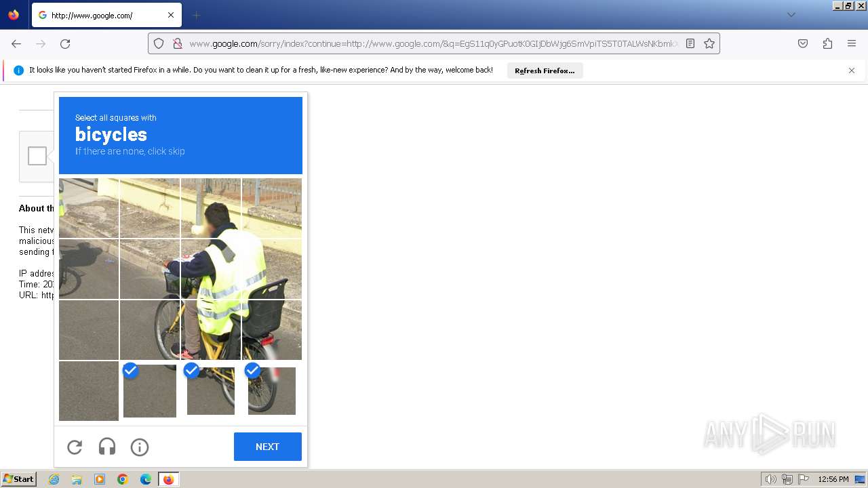Open tracking protection shield panel
The width and height of the screenshot is (868, 488).
pos(159,43)
